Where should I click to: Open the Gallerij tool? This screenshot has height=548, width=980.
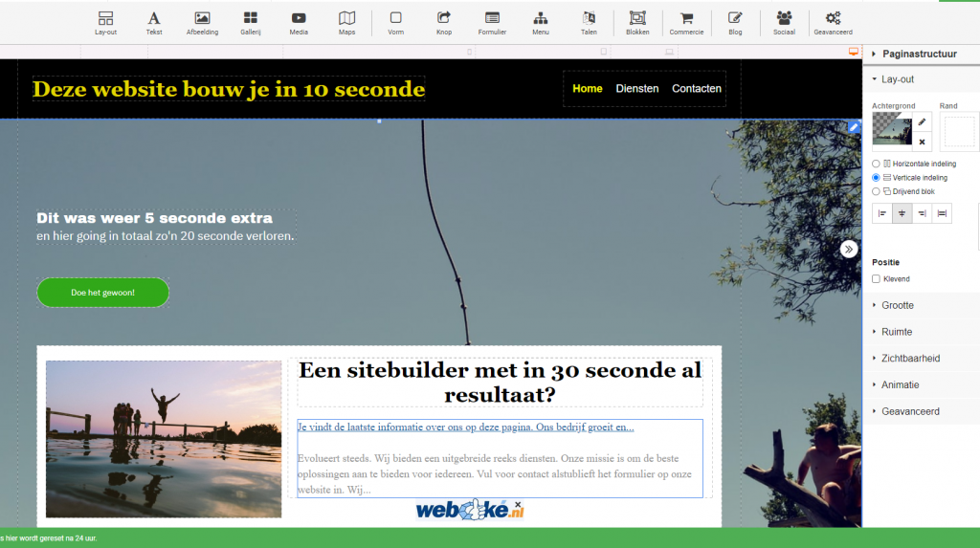click(250, 23)
